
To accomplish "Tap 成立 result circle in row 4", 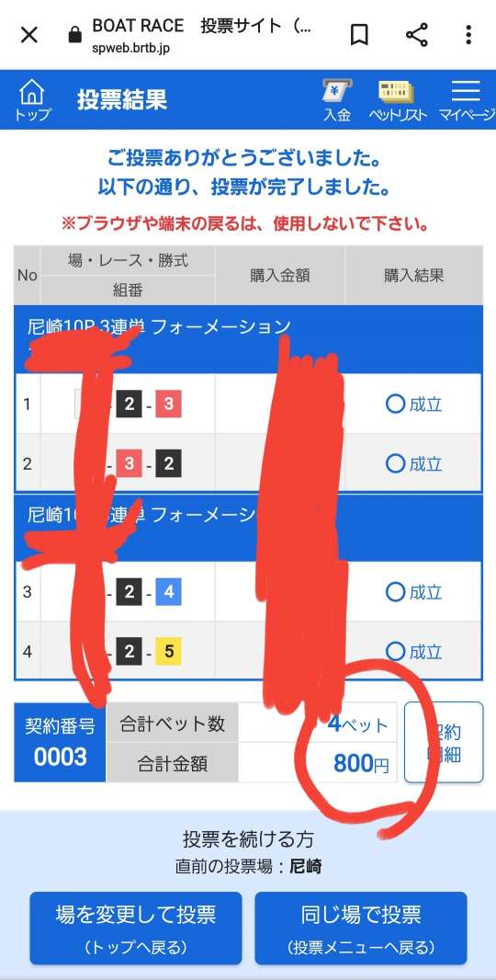I will tap(413, 652).
